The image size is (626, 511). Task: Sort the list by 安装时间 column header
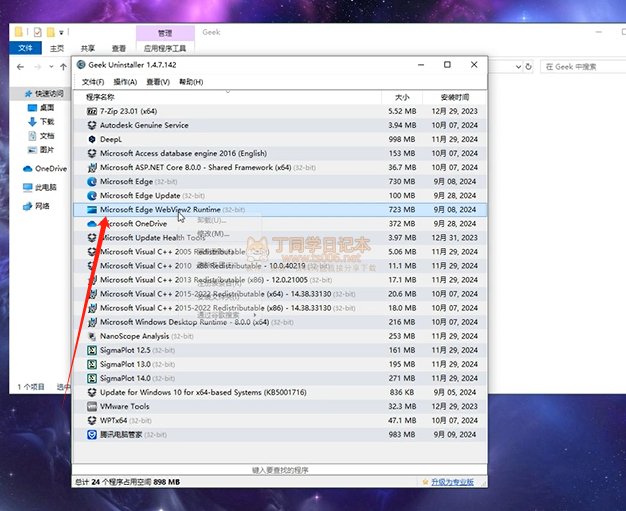(x=455, y=97)
